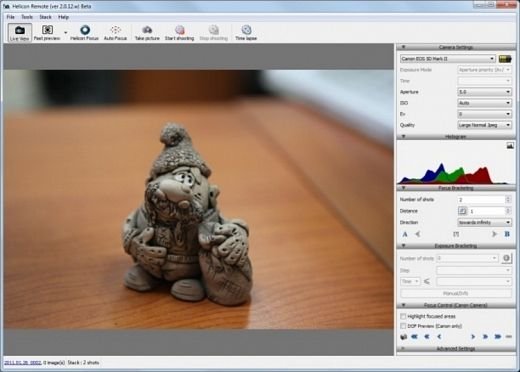Open the Tools menu
This screenshot has height=372, width=520.
(x=27, y=17)
